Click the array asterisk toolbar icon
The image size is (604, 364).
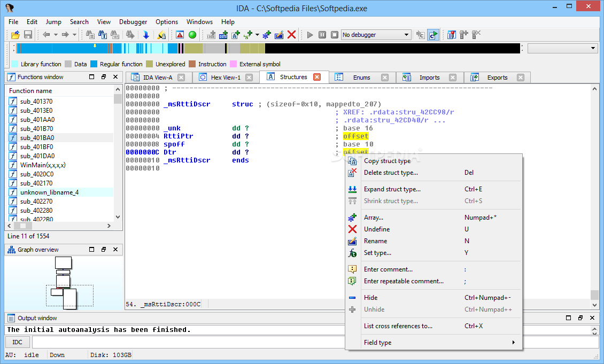tap(267, 35)
